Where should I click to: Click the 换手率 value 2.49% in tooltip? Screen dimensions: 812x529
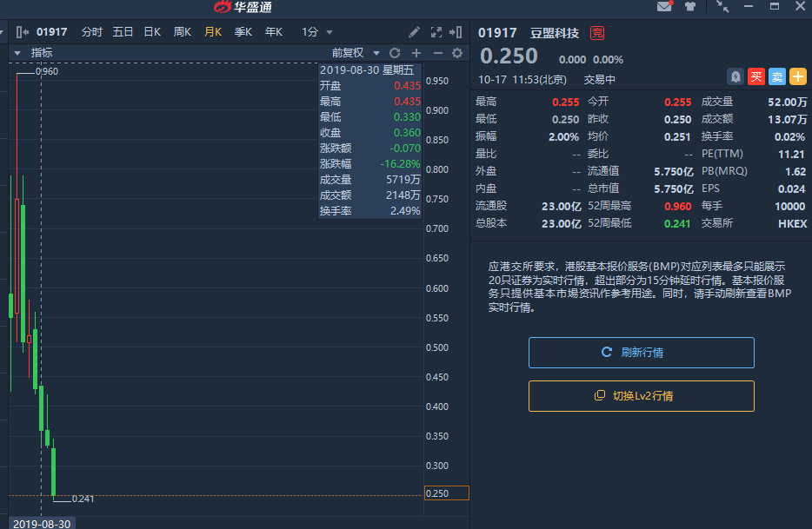405,211
